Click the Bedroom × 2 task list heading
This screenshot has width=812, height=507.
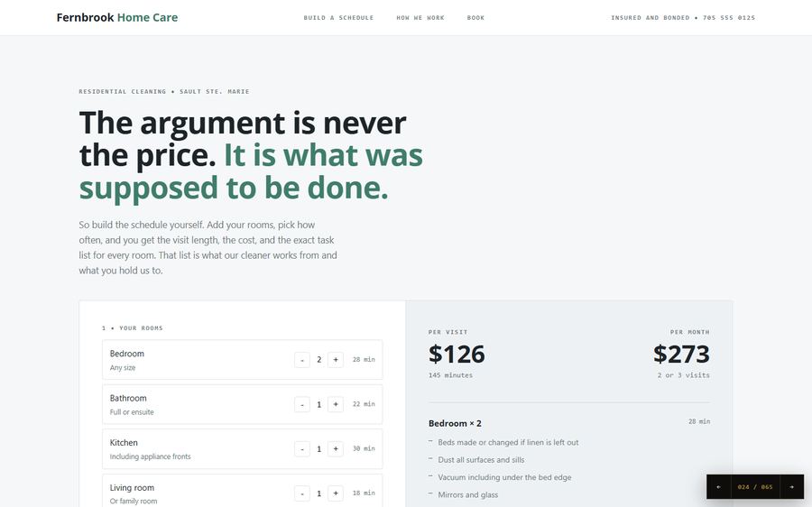click(456, 423)
